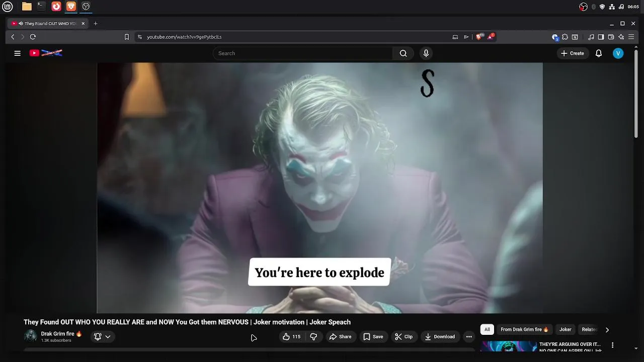The height and width of the screenshot is (362, 644).
Task: Switch to OBS Studio from the panel
Action: pos(86,7)
